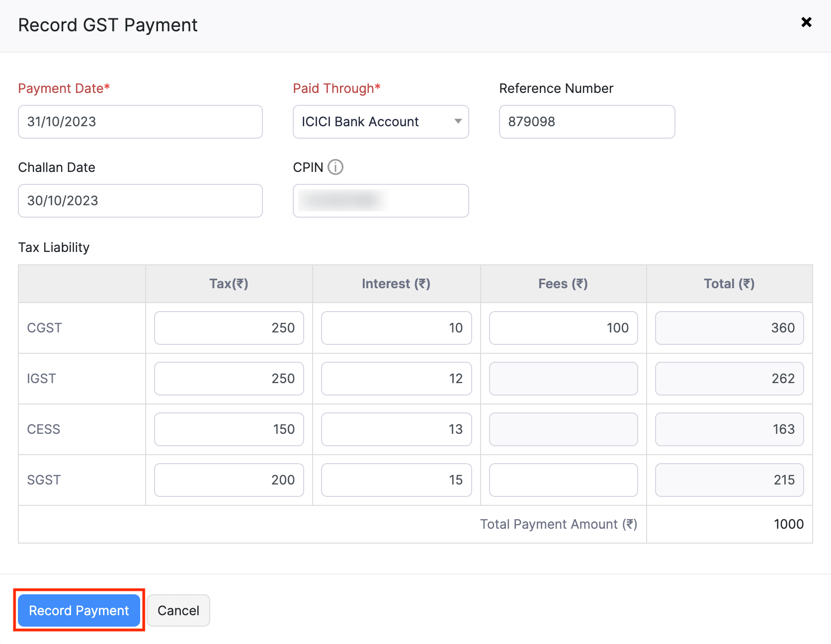This screenshot has height=644, width=831.
Task: Click the CGST Fees field showing 100
Action: pos(563,328)
